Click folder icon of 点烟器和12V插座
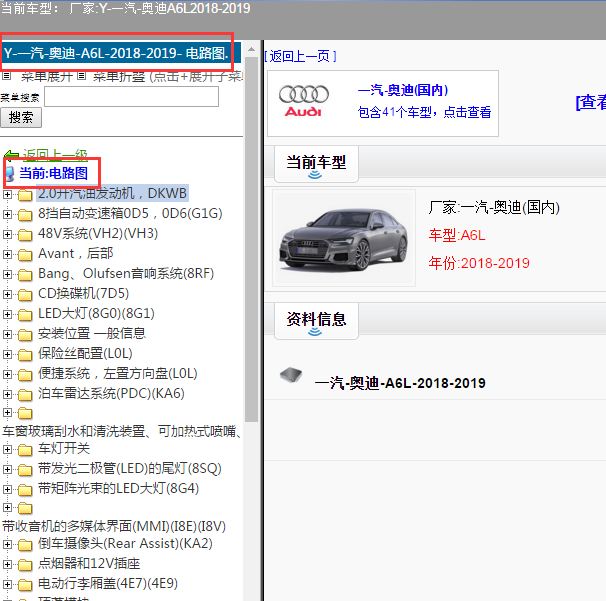The height and width of the screenshot is (601, 606). 25,565
